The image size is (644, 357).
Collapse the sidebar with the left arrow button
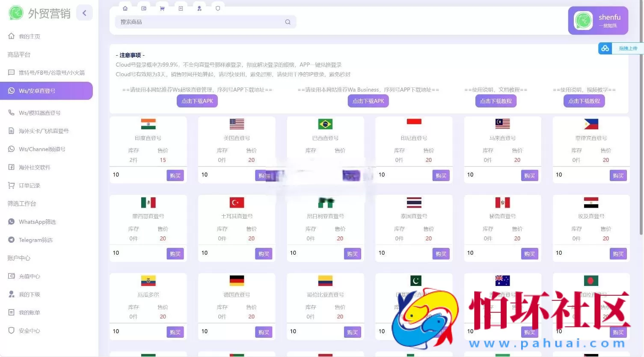pos(84,12)
